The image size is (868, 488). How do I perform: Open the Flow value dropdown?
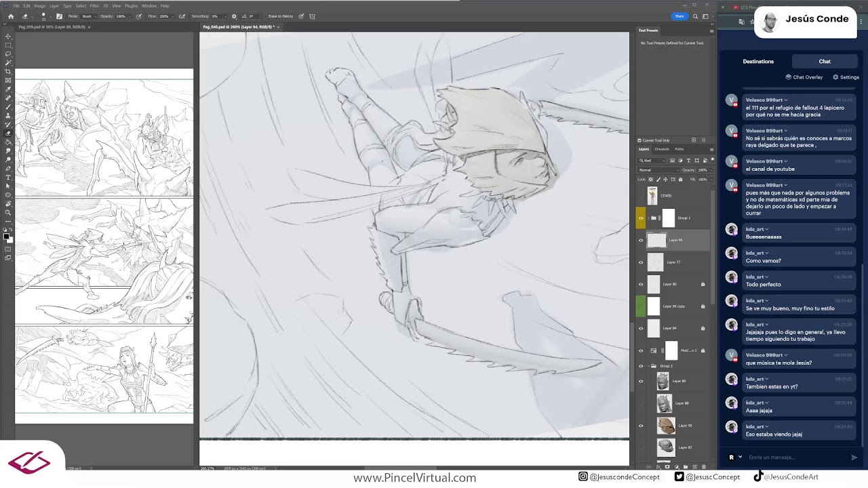pyautogui.click(x=172, y=16)
